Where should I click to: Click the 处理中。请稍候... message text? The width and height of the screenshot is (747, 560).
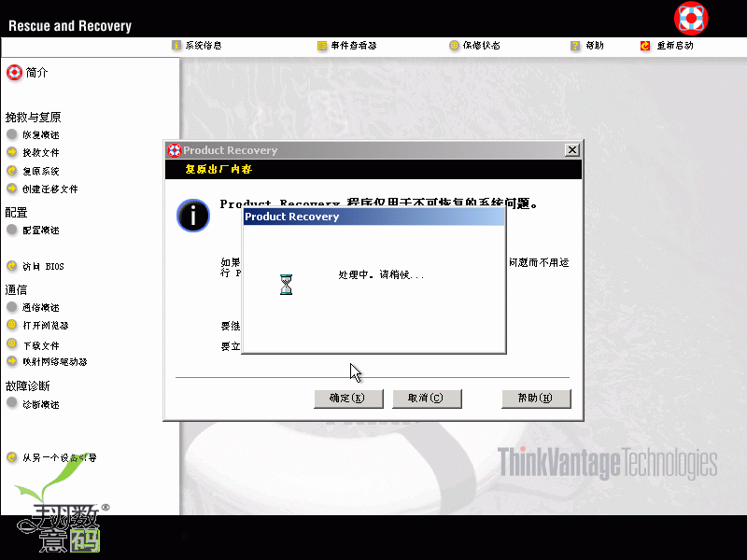click(381, 274)
